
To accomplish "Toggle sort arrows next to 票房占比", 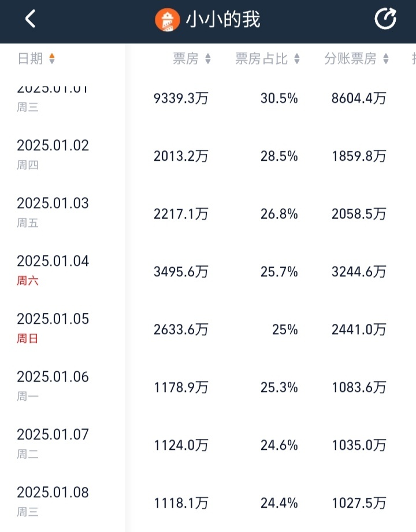I will click(296, 59).
